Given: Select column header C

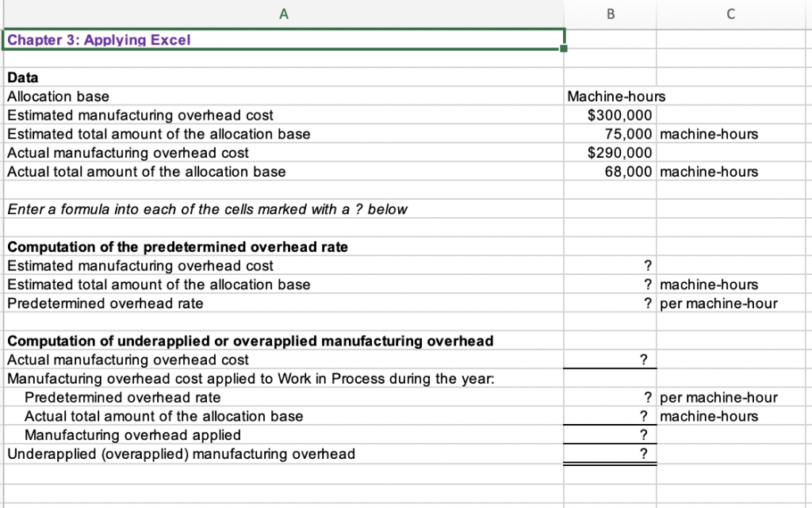Looking at the screenshot, I should 730,13.
